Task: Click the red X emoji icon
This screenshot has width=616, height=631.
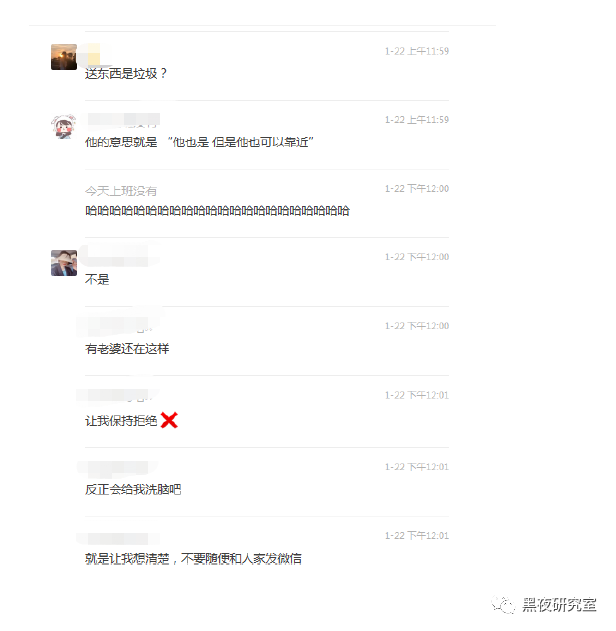Action: pos(169,420)
